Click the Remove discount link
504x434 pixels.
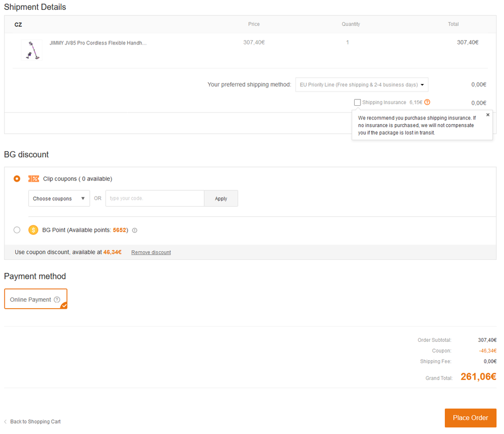[x=151, y=252]
